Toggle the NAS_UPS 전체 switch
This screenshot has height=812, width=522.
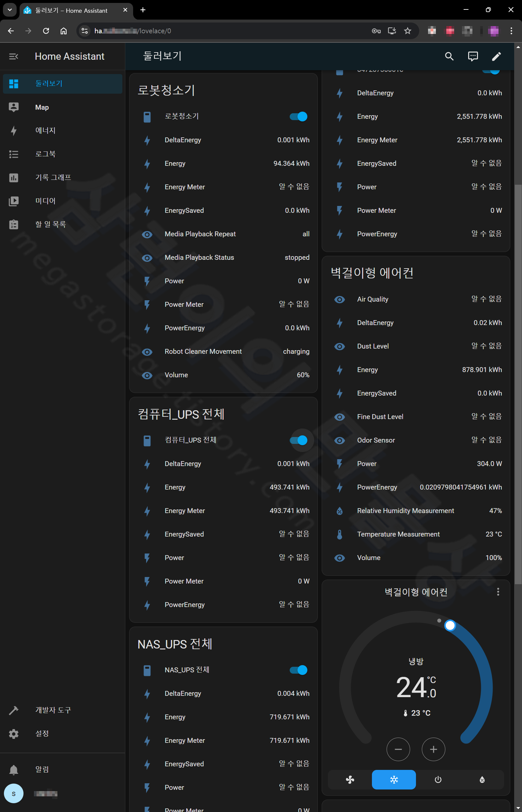[x=299, y=670]
